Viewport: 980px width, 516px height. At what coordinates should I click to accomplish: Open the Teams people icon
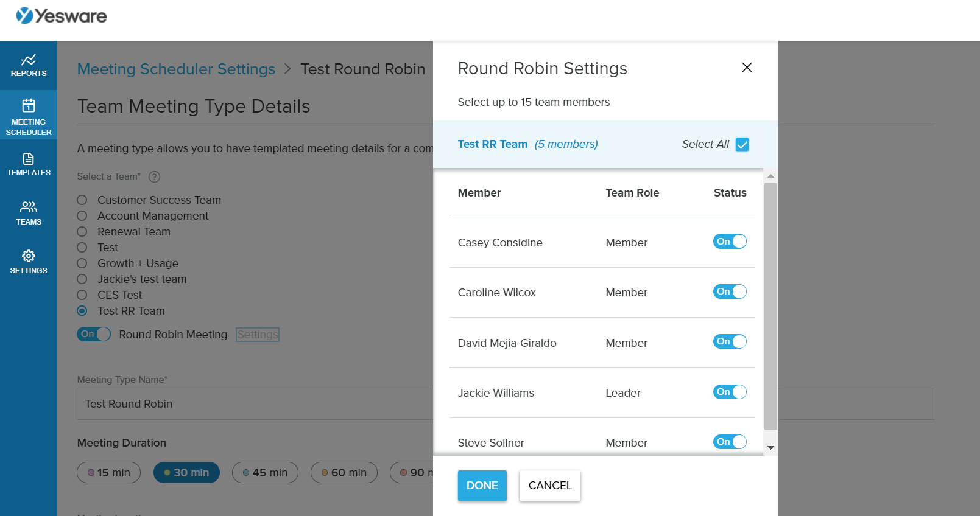pos(29,207)
